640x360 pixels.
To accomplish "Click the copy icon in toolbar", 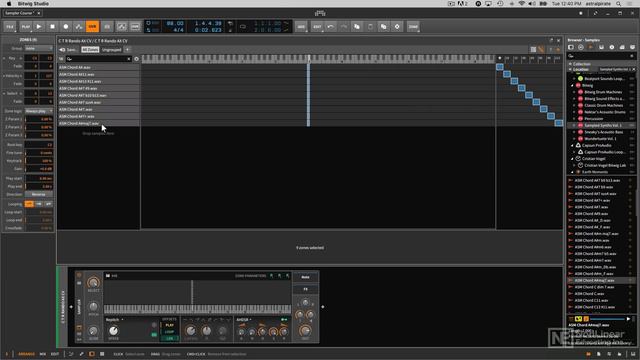I will tap(357, 27).
